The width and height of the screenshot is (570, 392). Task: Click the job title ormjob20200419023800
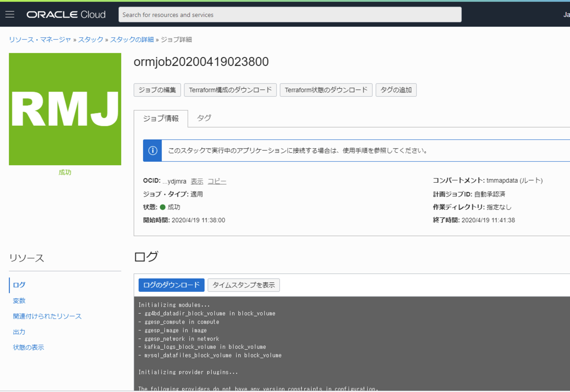click(201, 62)
